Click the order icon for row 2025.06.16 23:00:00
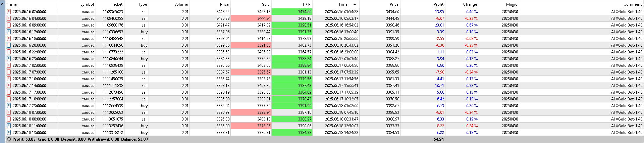The height and width of the screenshot is (143, 644). (x=9, y=58)
